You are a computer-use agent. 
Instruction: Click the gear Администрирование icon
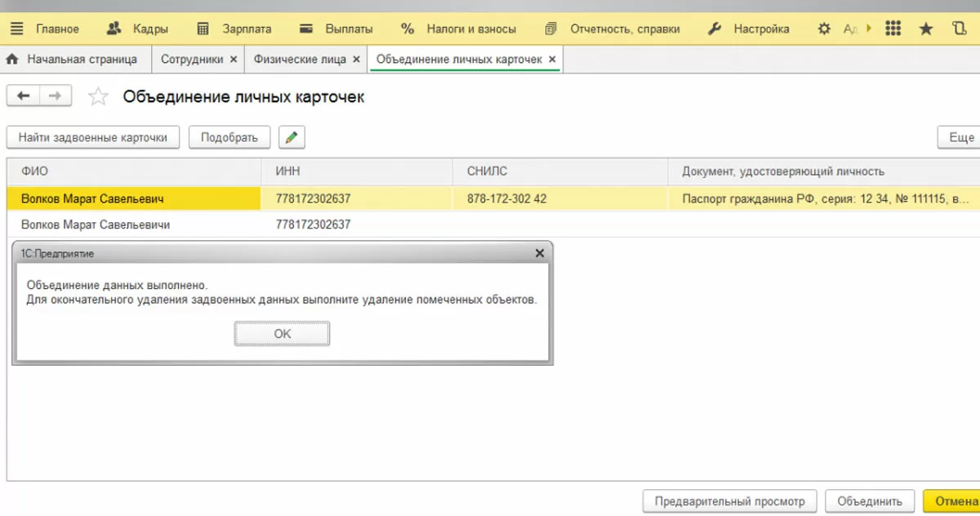point(824,29)
